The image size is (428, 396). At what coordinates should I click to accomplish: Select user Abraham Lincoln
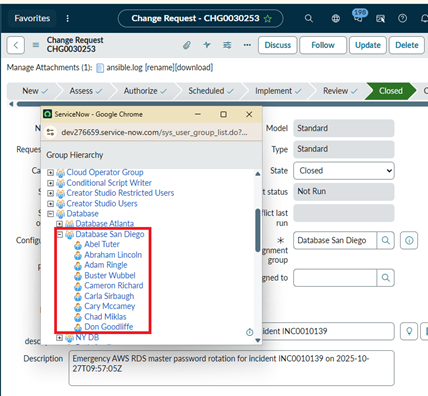point(113,255)
